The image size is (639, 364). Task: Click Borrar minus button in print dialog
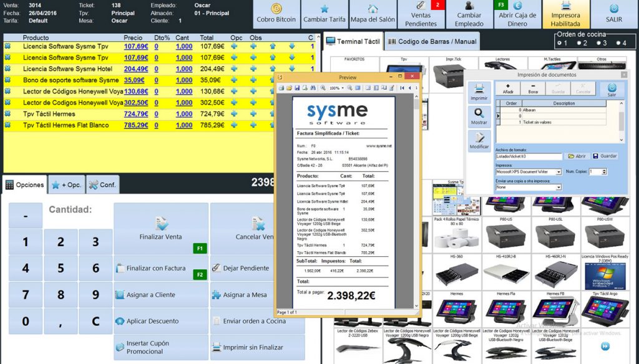click(x=533, y=89)
